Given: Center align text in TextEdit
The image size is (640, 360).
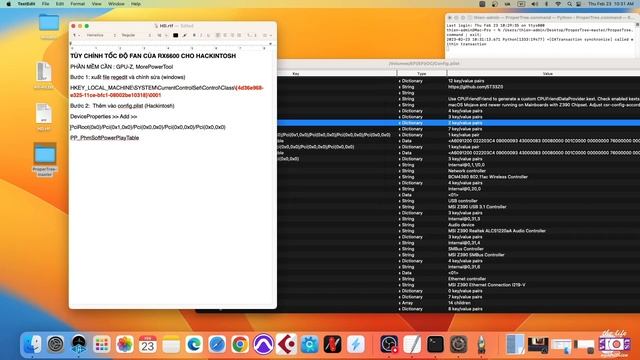Looking at the screenshot, I should point(225,36).
